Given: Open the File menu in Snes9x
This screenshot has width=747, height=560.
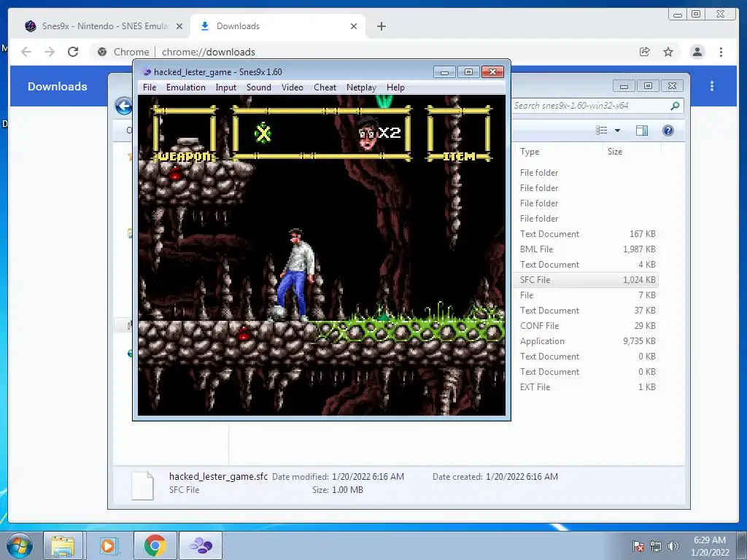Looking at the screenshot, I should tap(150, 87).
